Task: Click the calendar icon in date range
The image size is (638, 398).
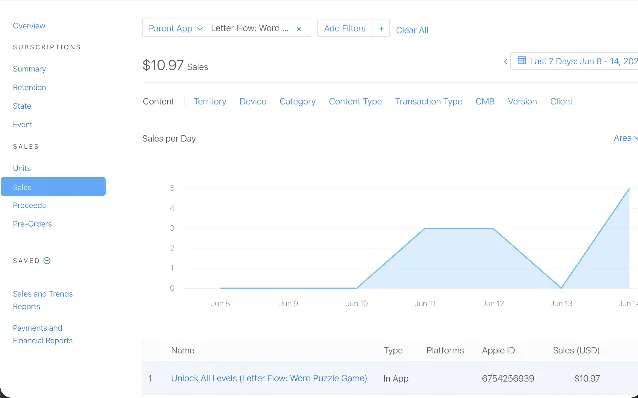Action: point(522,61)
